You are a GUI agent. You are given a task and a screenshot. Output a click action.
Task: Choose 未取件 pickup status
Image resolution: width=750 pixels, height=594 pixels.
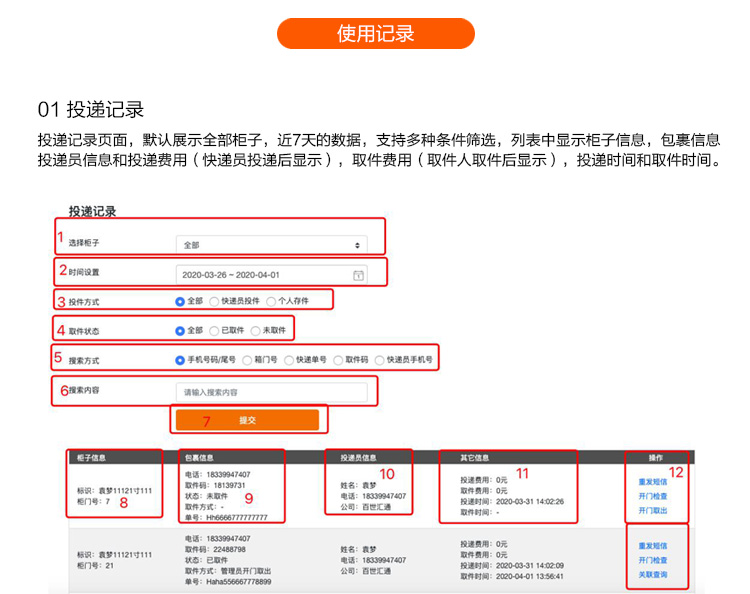click(x=255, y=330)
